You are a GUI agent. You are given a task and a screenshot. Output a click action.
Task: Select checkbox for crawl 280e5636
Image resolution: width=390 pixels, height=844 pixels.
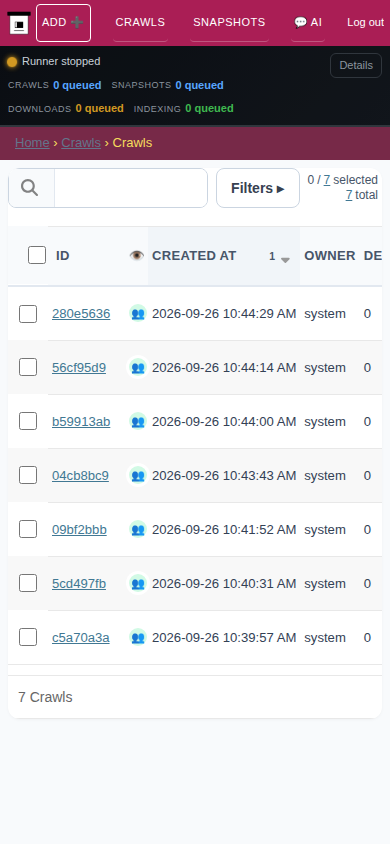pos(28,314)
